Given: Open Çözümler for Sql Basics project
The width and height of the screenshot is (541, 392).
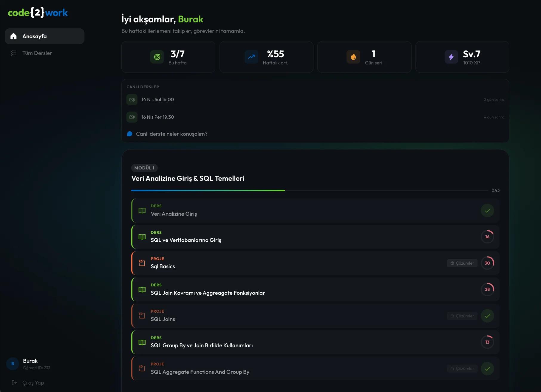Looking at the screenshot, I should coord(462,263).
